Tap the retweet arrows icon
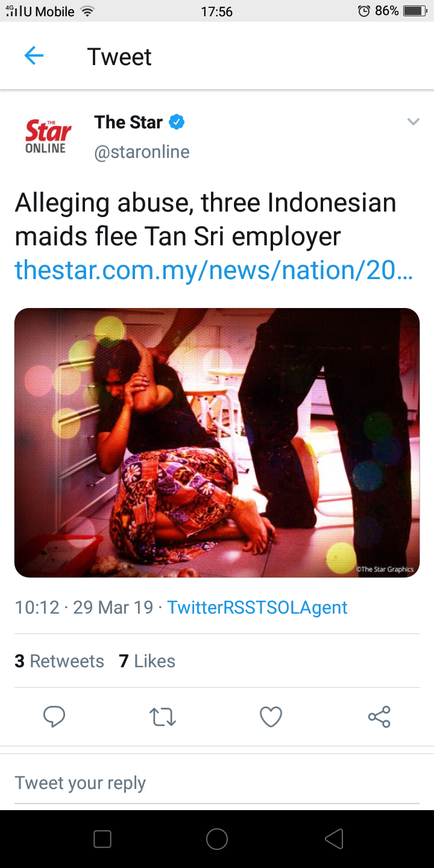This screenshot has height=868, width=434. [162, 717]
